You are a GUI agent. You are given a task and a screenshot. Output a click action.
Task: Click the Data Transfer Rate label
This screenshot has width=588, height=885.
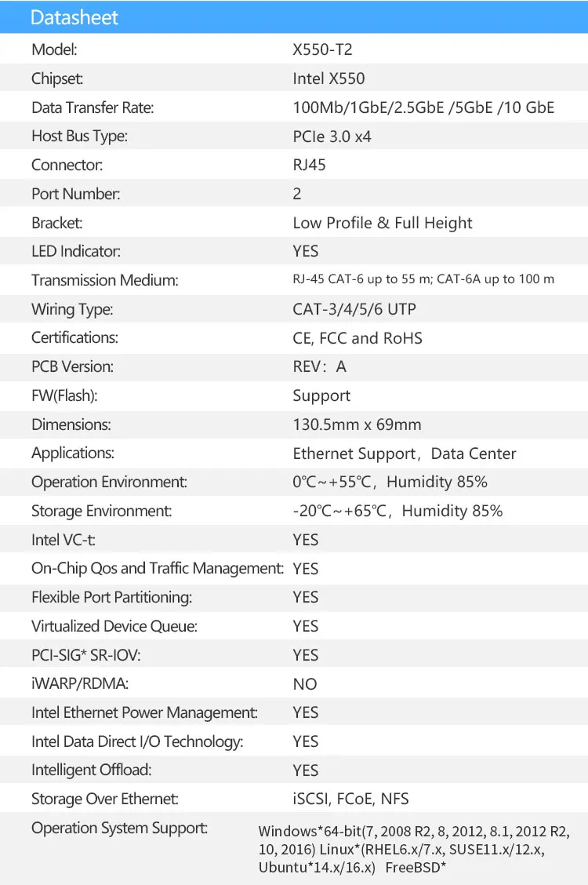coord(93,107)
